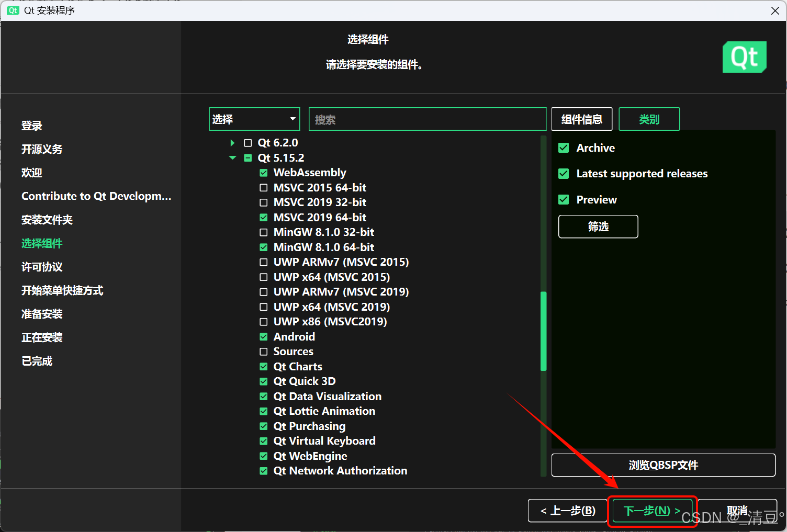Uncheck the Archive filter
This screenshot has width=787, height=532.
coord(564,148)
